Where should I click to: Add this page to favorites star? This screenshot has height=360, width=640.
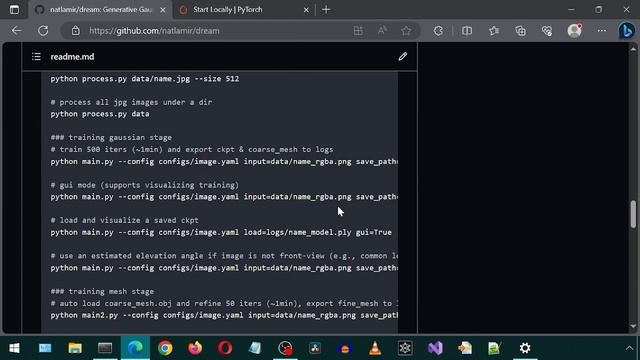click(406, 31)
